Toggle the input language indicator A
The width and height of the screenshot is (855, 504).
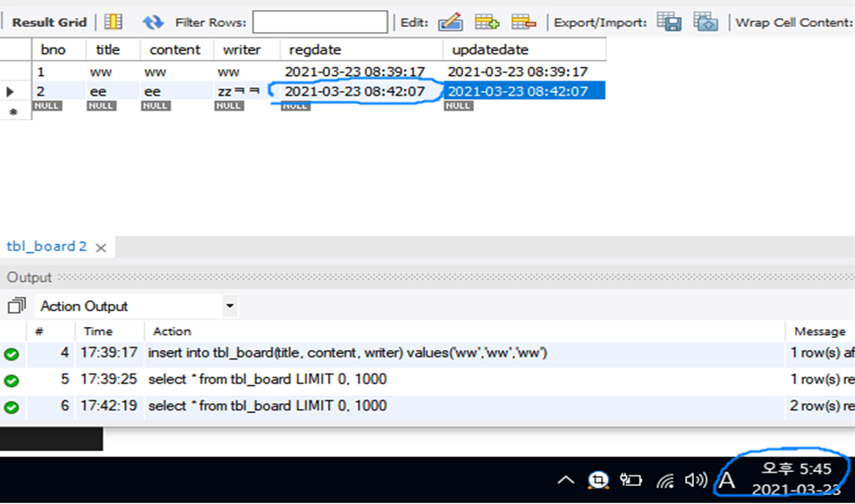click(x=727, y=480)
